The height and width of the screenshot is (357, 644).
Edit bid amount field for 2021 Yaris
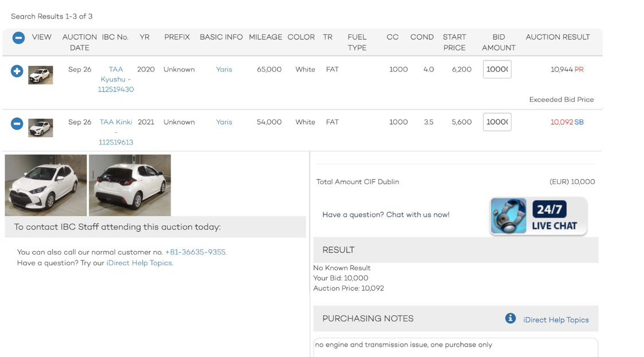pyautogui.click(x=497, y=122)
